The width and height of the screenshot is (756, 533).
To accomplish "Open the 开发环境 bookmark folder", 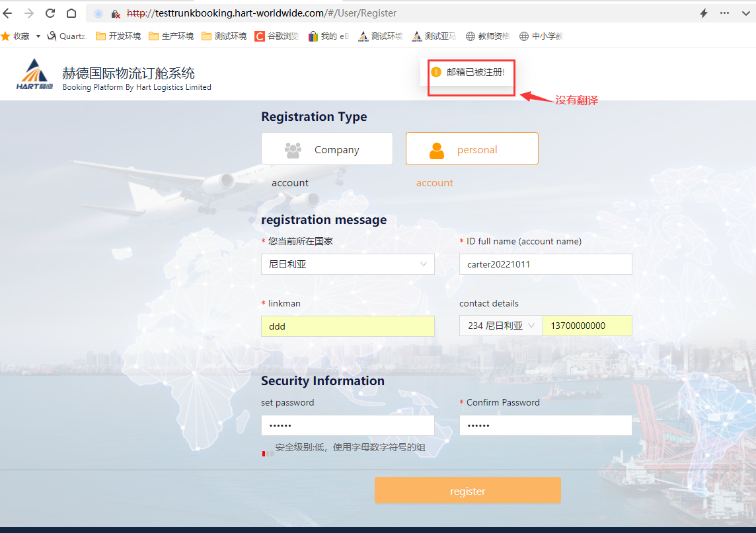I will click(x=119, y=36).
